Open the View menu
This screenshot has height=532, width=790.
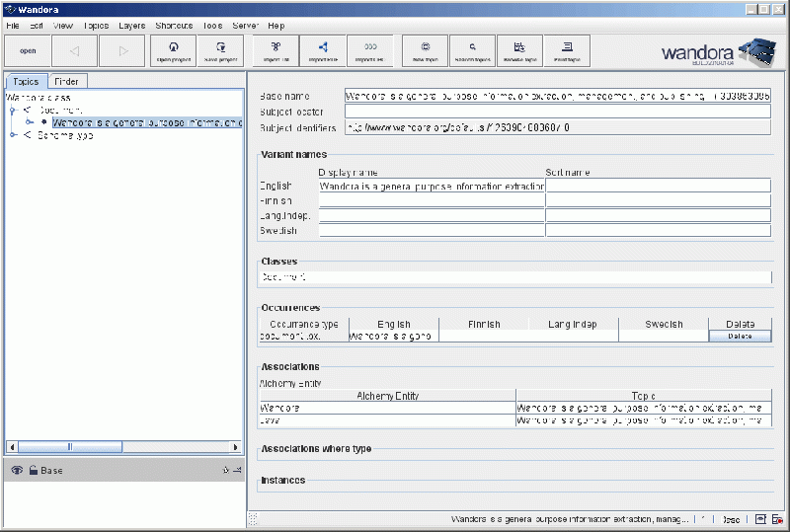click(x=63, y=26)
